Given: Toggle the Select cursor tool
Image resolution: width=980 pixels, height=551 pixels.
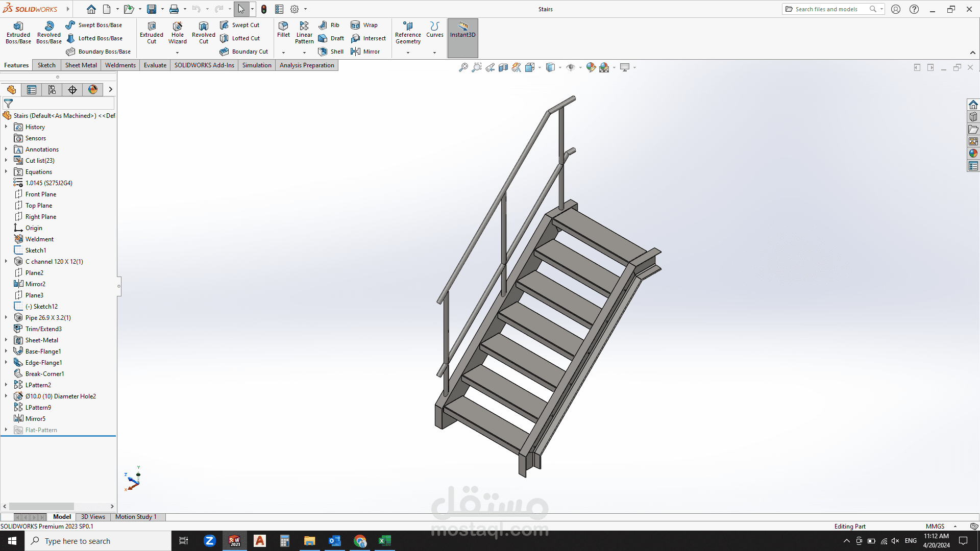Looking at the screenshot, I should pyautogui.click(x=241, y=9).
